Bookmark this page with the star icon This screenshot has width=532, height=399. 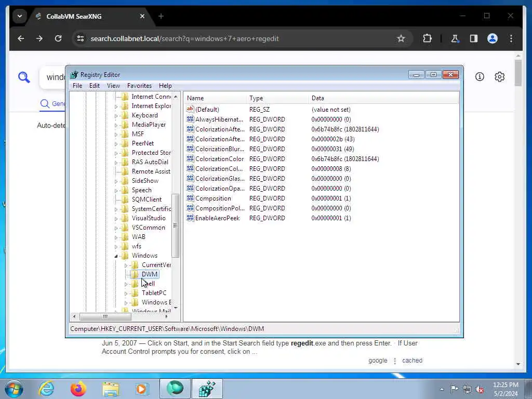click(401, 38)
